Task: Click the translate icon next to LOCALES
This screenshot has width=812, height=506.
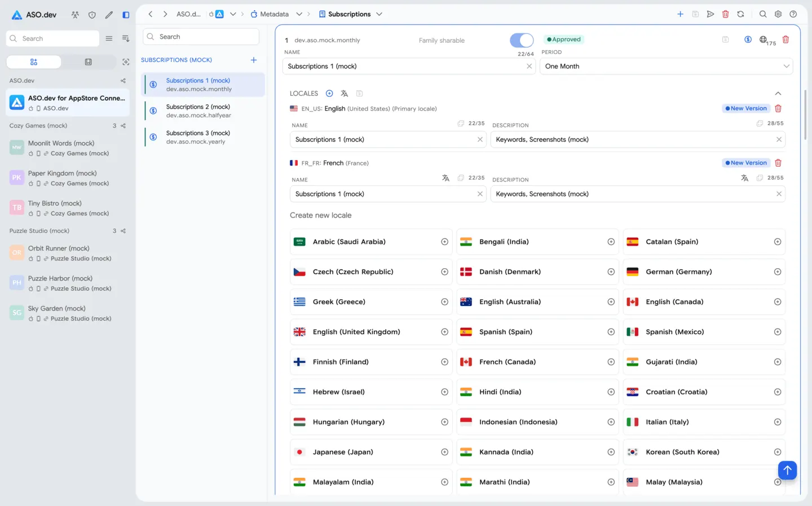Action: (x=345, y=94)
